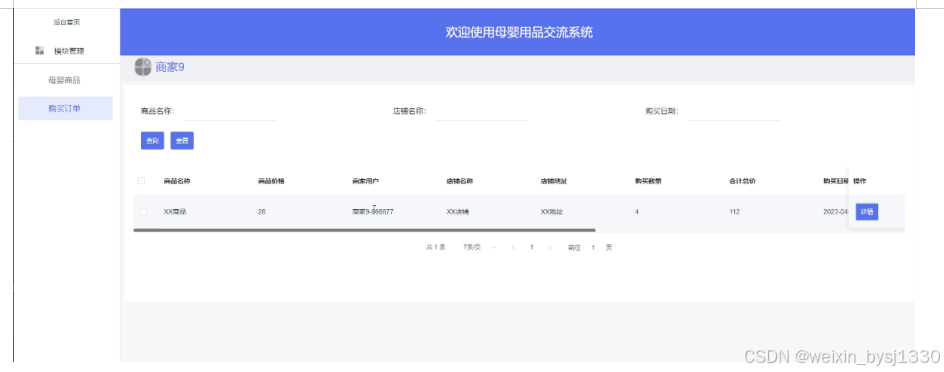Click the total price cell 112
The width and height of the screenshot is (944, 372).
click(734, 212)
